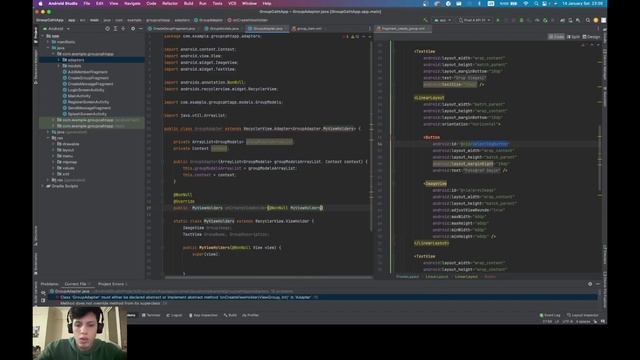
Task: Open the Event Log
Action: click(x=550, y=315)
